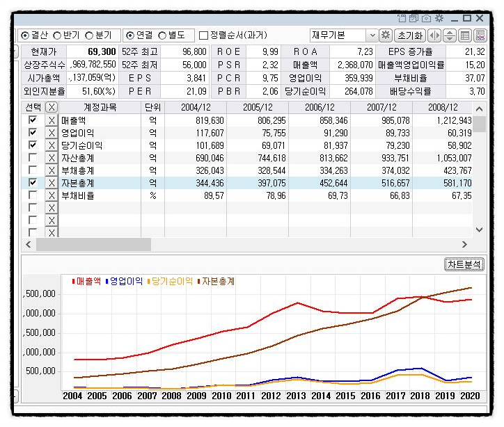
Task: Click the 2006/12 column header
Action: click(320, 107)
